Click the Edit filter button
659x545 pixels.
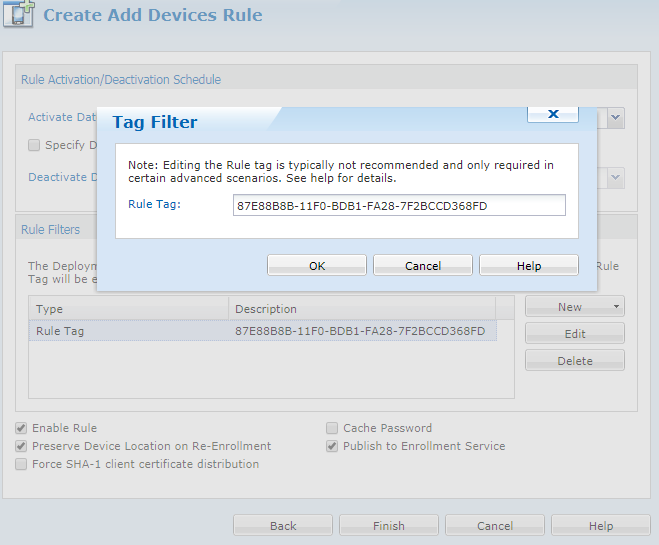point(574,334)
